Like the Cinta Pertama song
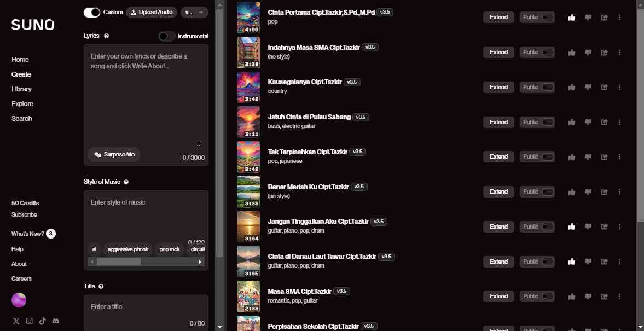This screenshot has width=644, height=331. (572, 18)
